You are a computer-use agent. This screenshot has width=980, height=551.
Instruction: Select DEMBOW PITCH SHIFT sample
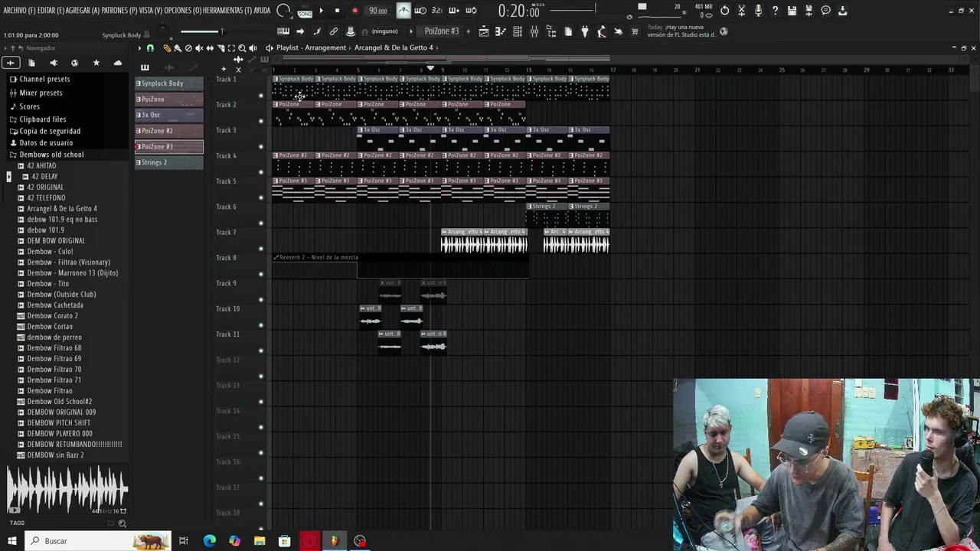(58, 422)
